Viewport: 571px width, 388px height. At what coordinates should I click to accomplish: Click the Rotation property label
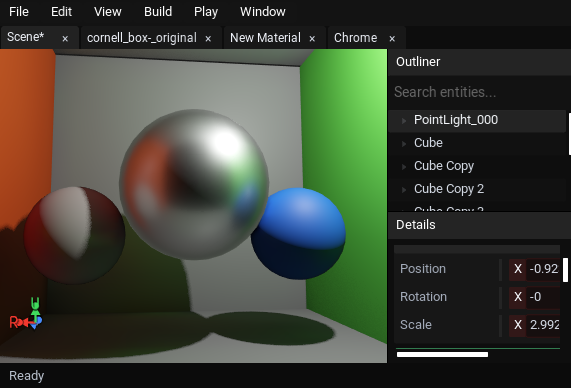pos(423,297)
